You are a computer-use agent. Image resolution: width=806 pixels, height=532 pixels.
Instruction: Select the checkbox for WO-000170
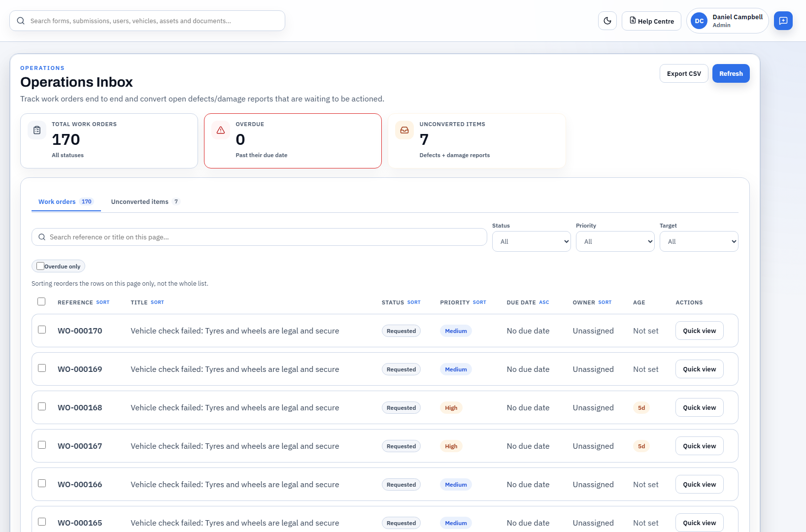point(42,330)
